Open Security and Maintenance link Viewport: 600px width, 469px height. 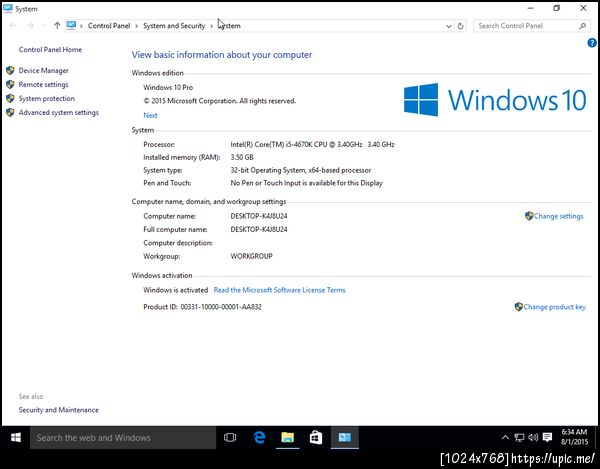point(59,410)
